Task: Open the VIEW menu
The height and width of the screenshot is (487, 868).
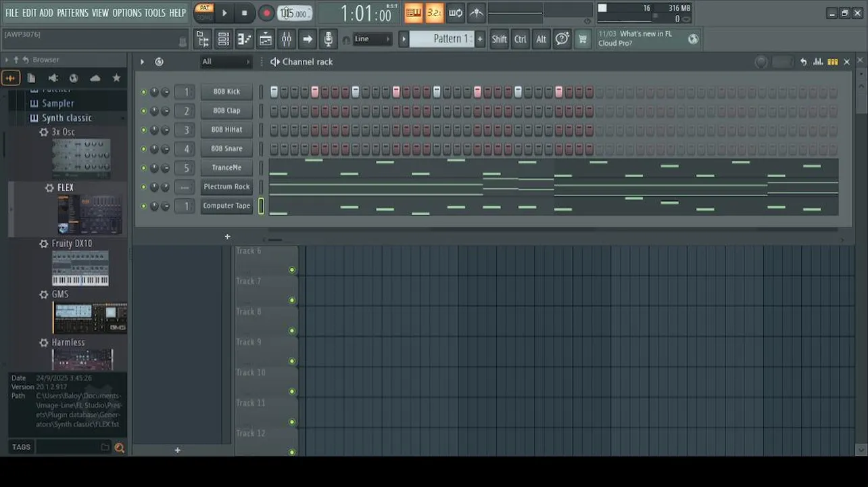Action: pyautogui.click(x=100, y=13)
